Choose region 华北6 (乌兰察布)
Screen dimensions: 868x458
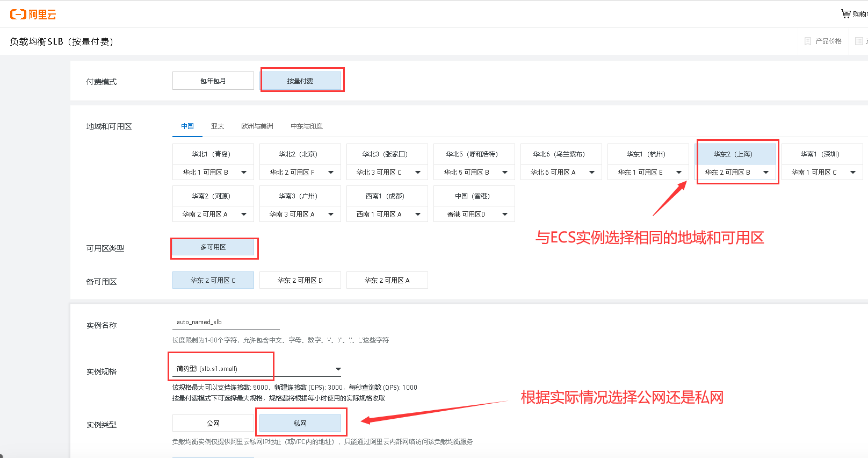coord(561,154)
